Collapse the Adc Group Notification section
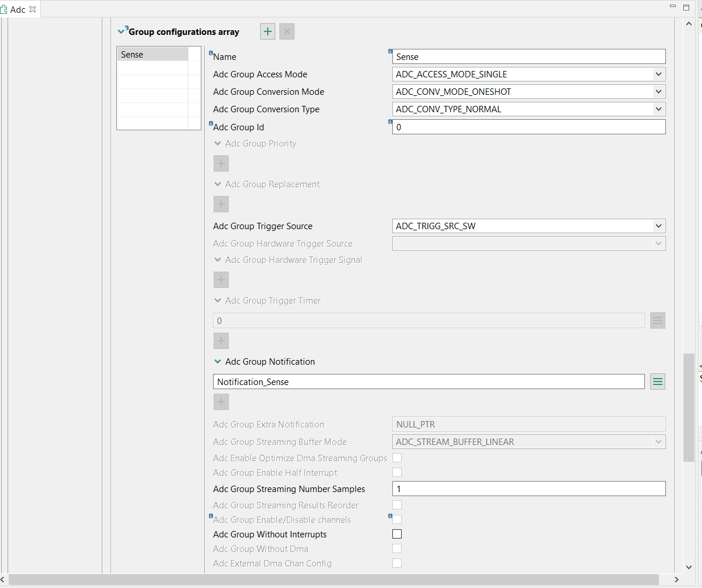The width and height of the screenshot is (702, 588). (218, 362)
